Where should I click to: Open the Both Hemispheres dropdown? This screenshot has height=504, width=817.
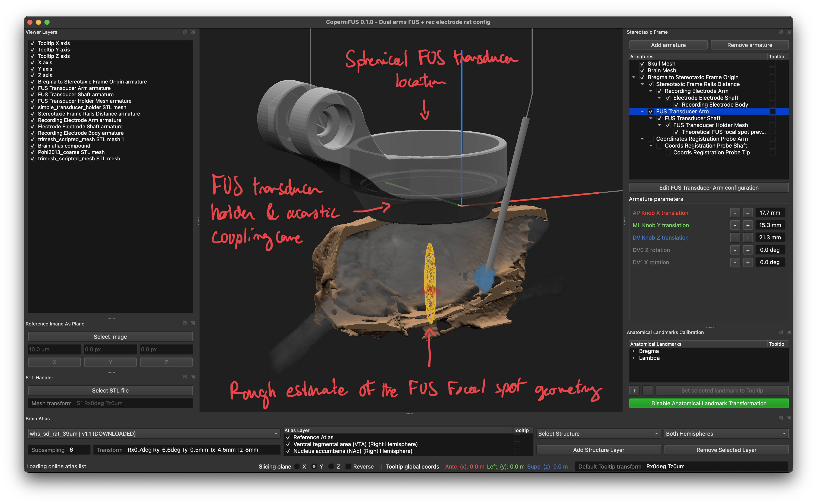coord(726,434)
